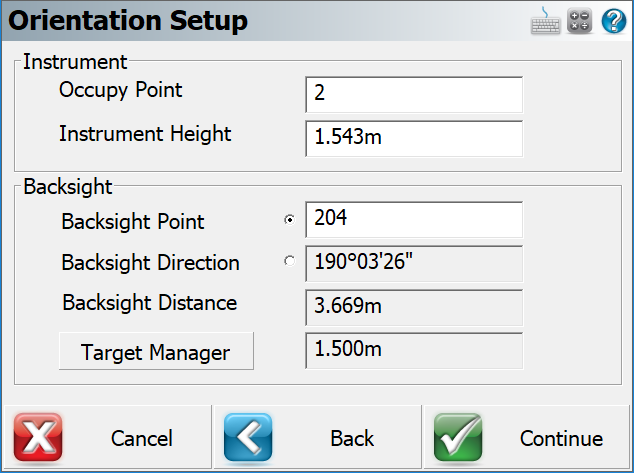The width and height of the screenshot is (634, 473).
Task: Open the on-screen keyboard icon
Action: pyautogui.click(x=545, y=21)
